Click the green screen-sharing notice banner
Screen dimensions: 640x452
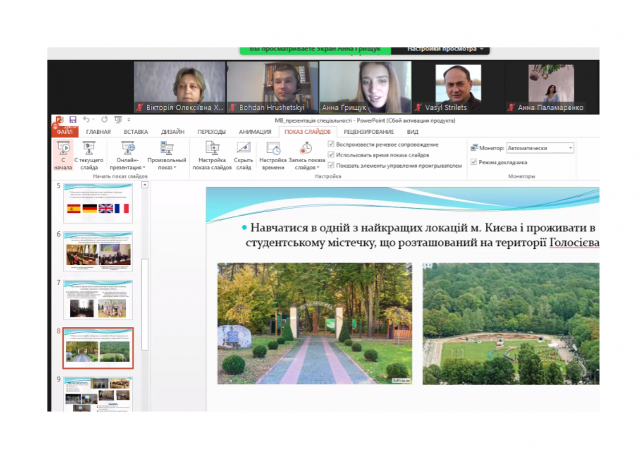[315, 50]
